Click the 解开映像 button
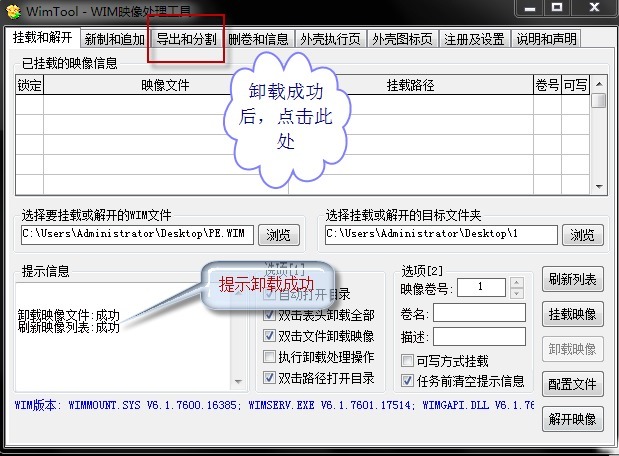Image resolution: width=619 pixels, height=456 pixels. (572, 419)
